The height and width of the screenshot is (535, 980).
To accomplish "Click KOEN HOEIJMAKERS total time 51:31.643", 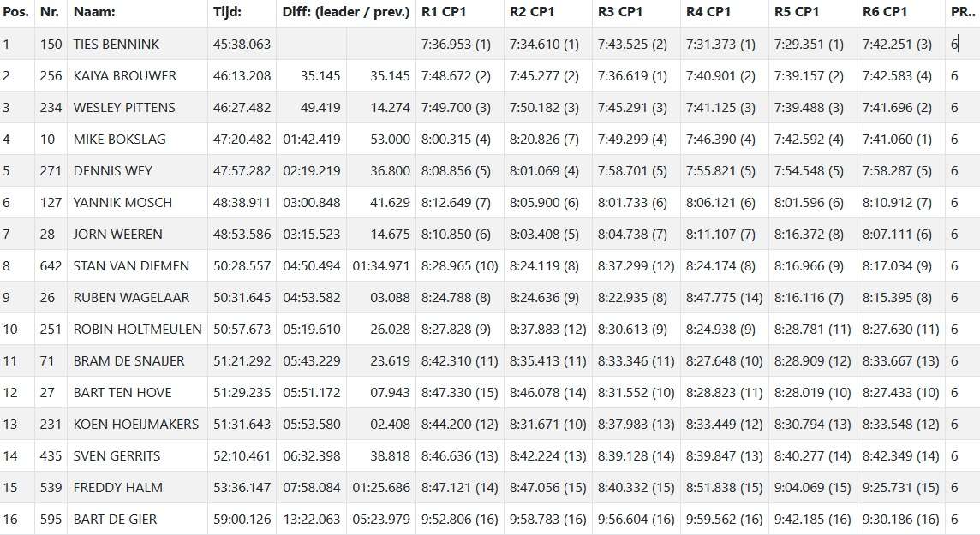I will (x=242, y=424).
